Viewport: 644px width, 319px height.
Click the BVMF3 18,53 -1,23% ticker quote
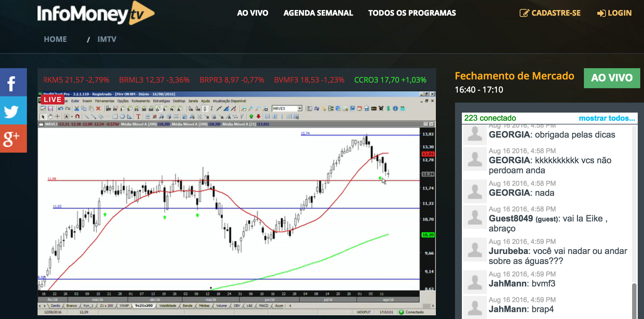309,80
